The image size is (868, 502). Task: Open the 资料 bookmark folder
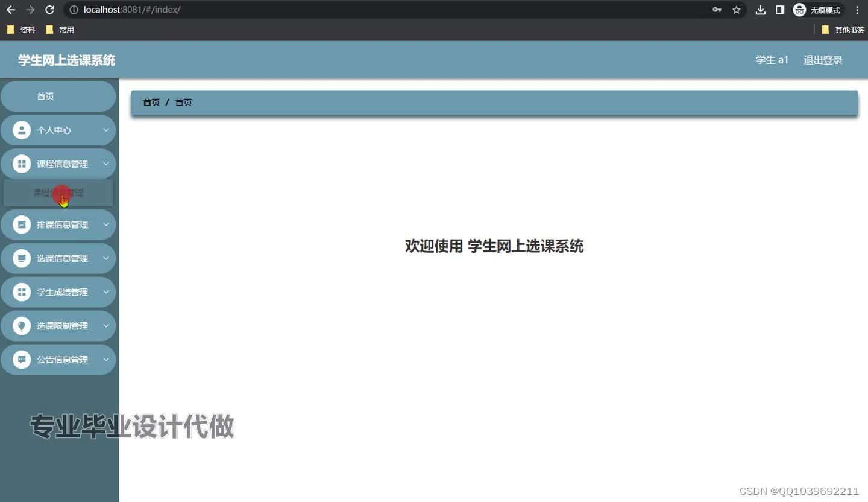(21, 30)
